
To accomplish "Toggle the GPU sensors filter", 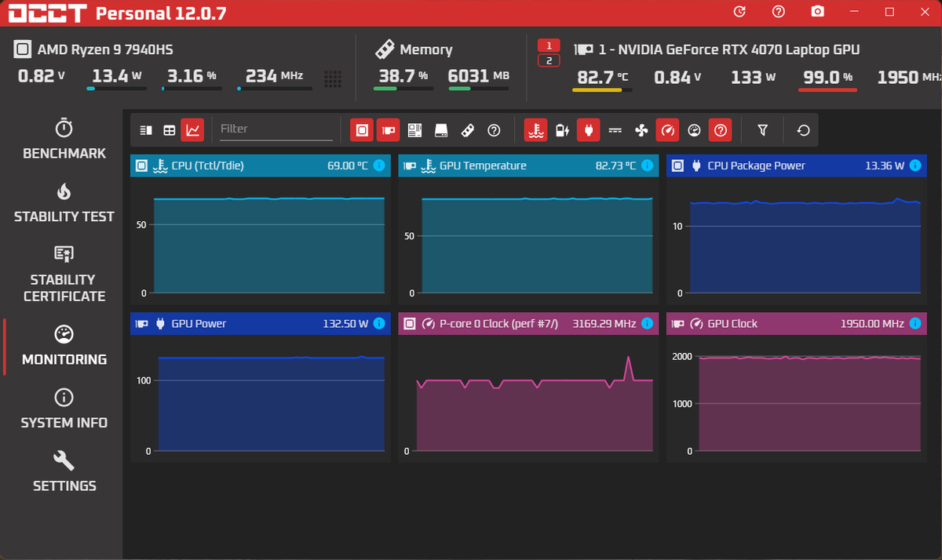I will (388, 130).
